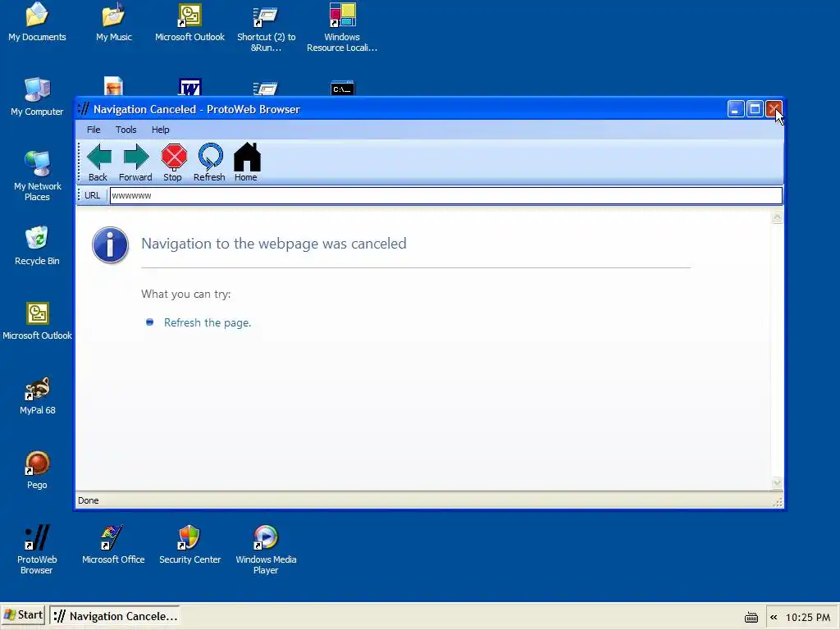
Task: Follow the 'Refresh the page.' link
Action: pos(208,322)
